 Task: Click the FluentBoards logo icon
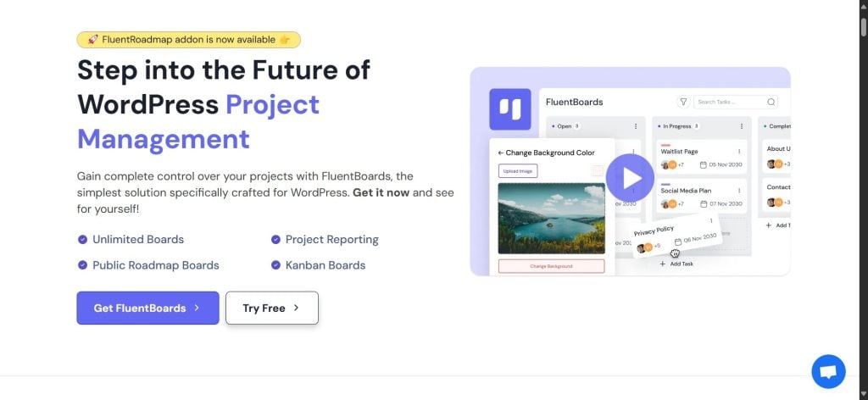[509, 109]
